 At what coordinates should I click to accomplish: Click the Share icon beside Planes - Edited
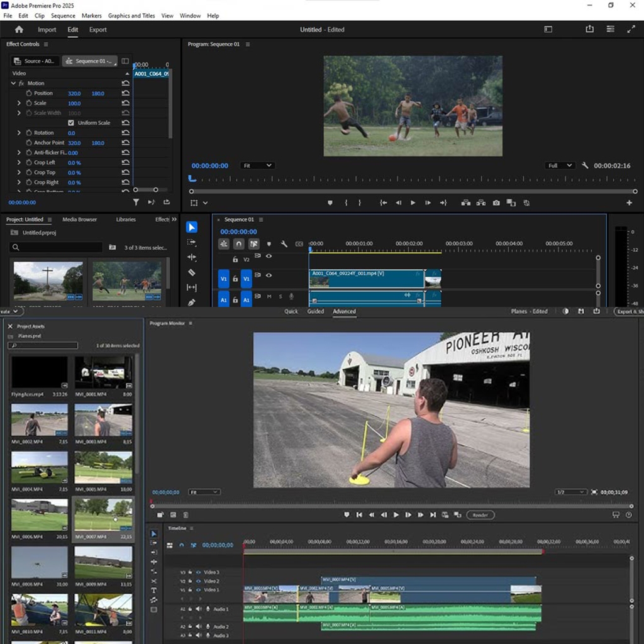[596, 311]
